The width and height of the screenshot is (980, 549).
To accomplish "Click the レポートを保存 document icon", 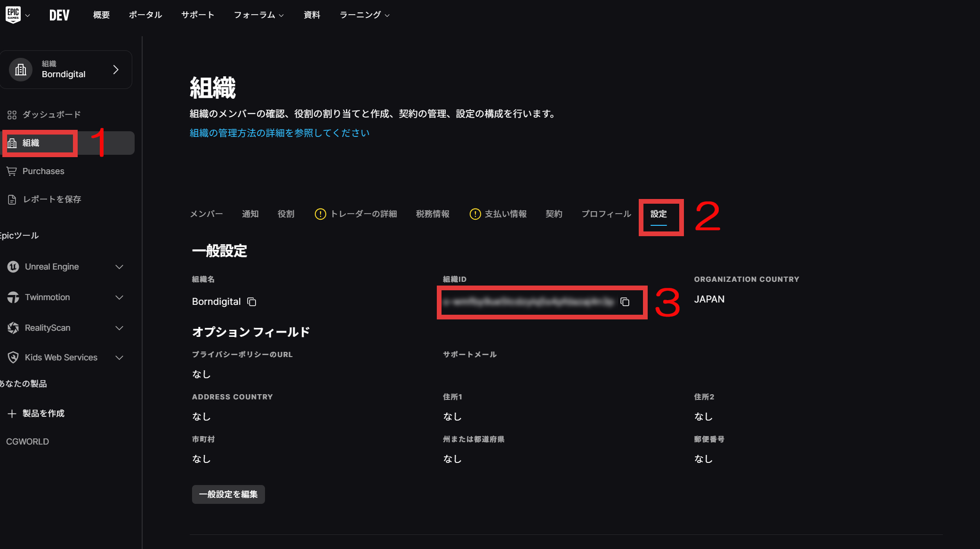I will [12, 199].
